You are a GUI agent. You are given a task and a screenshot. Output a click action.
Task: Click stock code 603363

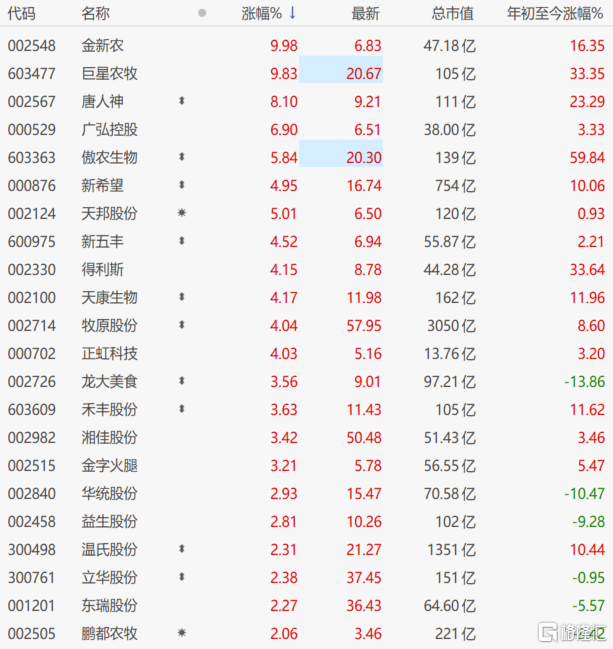[31, 158]
